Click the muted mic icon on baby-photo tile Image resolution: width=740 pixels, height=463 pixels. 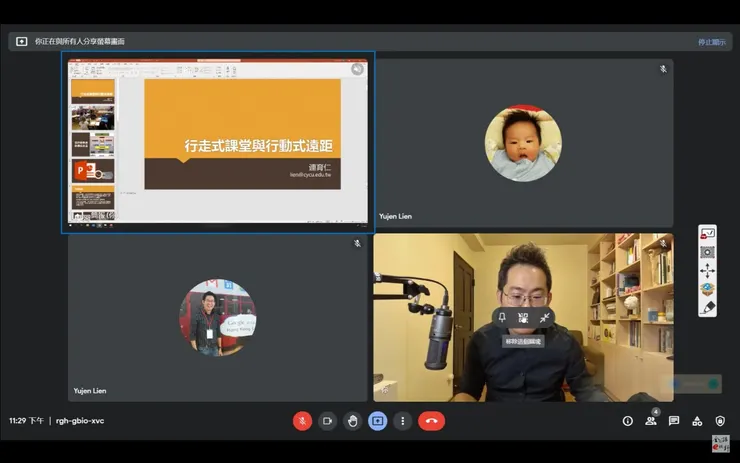(663, 69)
